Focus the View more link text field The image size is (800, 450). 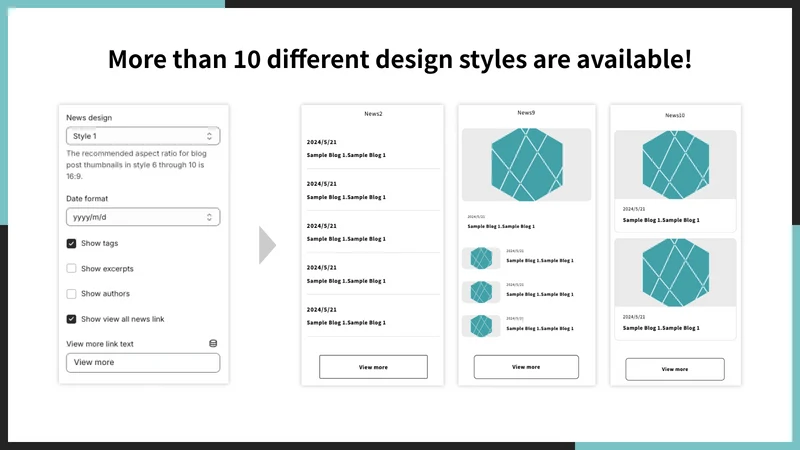click(143, 363)
